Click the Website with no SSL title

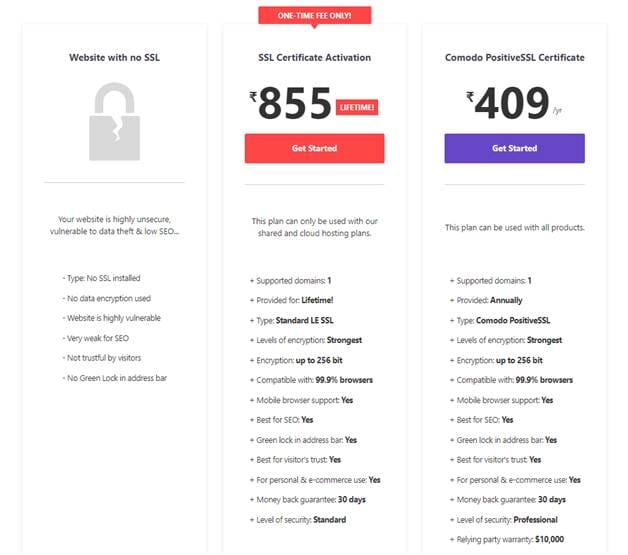pyautogui.click(x=115, y=58)
